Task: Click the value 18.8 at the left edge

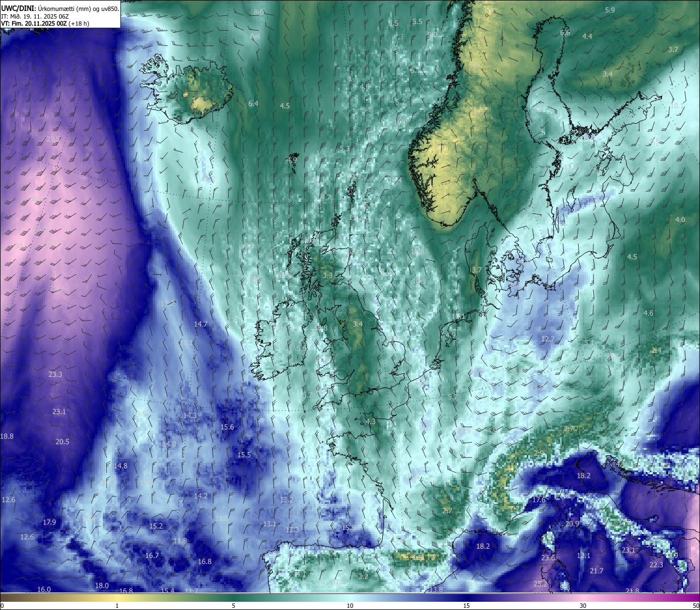Action: 7,436
